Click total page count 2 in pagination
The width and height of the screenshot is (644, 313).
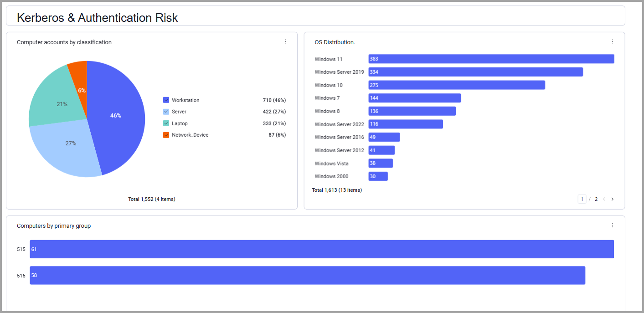[596, 199]
